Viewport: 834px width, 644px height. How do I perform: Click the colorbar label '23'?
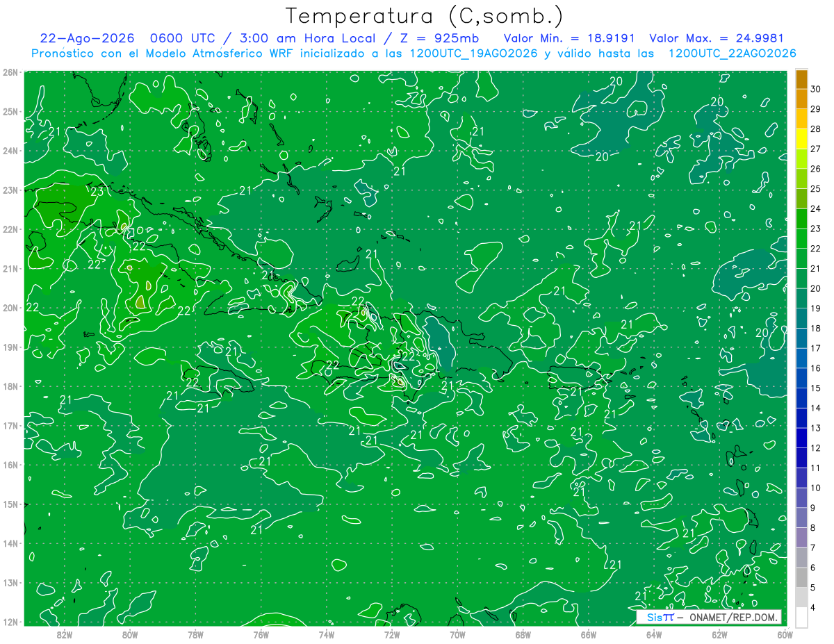pos(816,229)
